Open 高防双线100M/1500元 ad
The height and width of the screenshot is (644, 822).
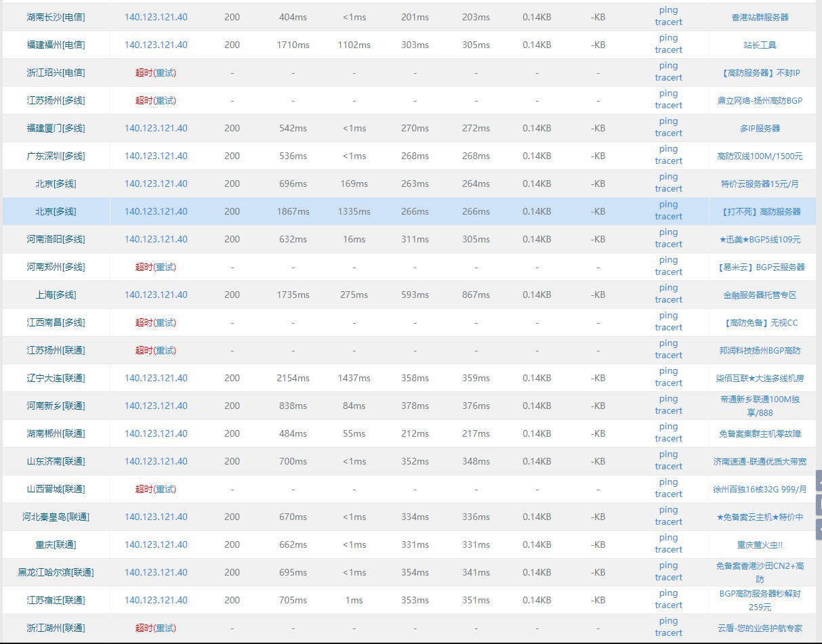(x=760, y=156)
